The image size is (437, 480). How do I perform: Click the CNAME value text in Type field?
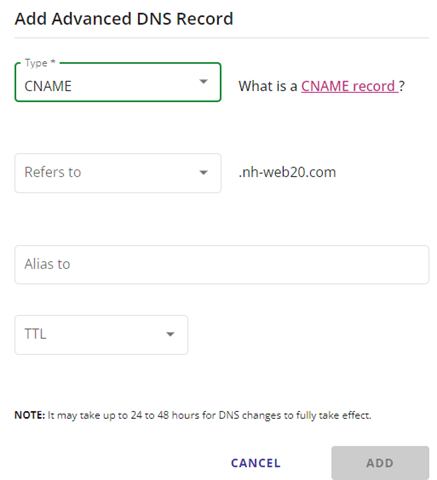[48, 86]
